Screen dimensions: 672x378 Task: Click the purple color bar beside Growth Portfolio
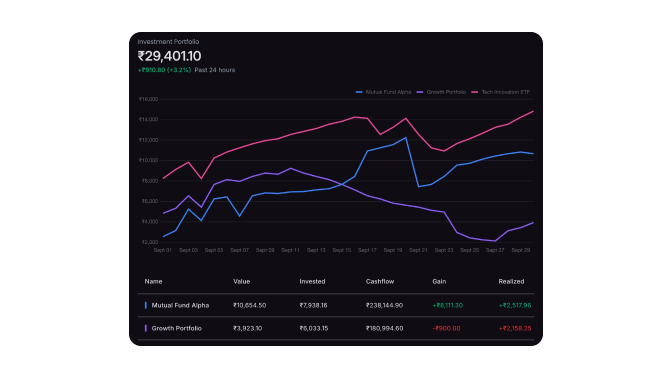tap(146, 328)
